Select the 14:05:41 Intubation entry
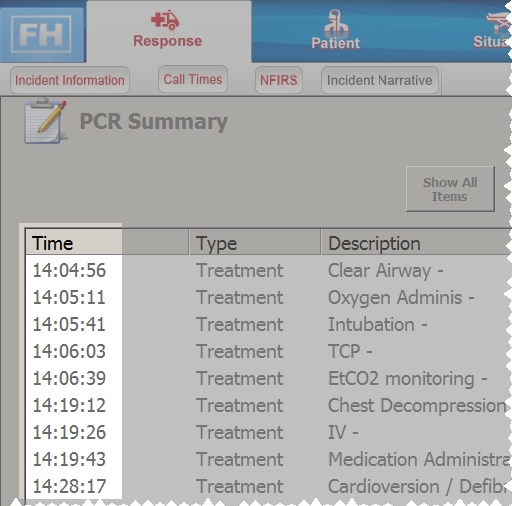 click(268, 324)
